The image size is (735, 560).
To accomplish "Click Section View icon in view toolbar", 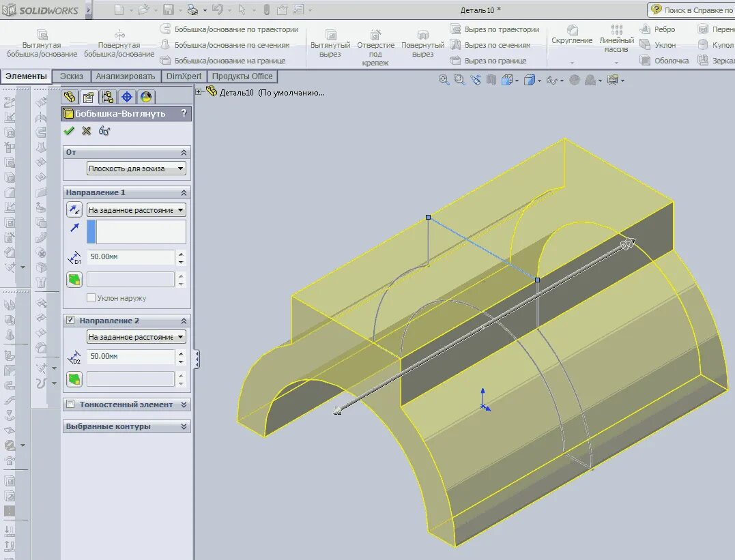I will point(491,80).
